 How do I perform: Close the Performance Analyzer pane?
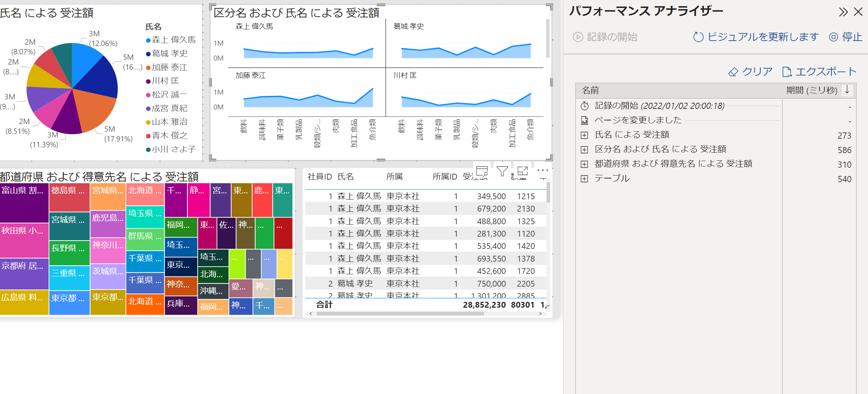858,12
